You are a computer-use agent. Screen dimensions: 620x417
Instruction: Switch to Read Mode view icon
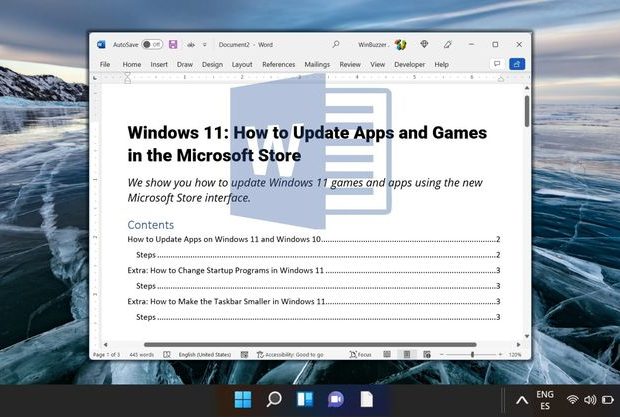pos(387,355)
